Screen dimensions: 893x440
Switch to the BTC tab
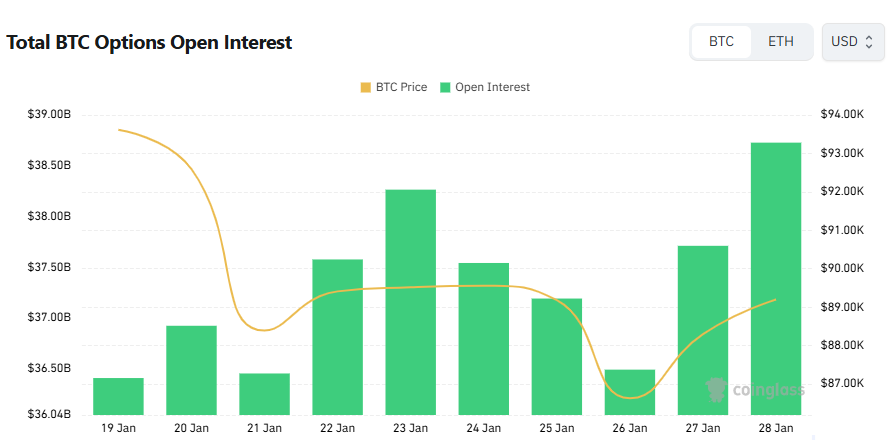click(721, 42)
